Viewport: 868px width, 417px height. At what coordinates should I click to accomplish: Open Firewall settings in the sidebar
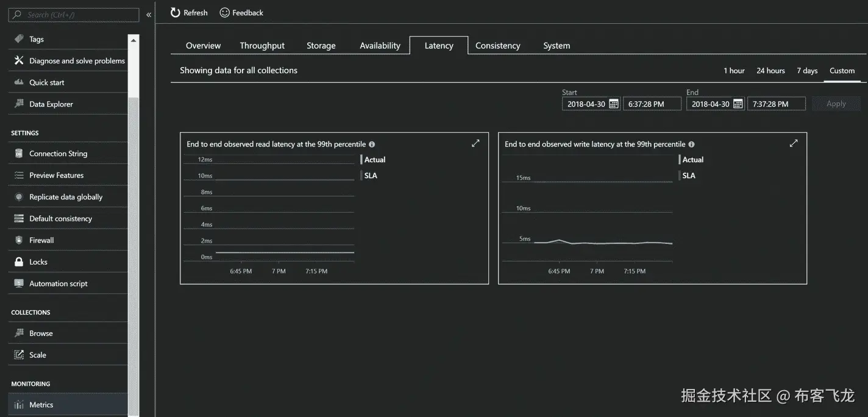(68, 240)
